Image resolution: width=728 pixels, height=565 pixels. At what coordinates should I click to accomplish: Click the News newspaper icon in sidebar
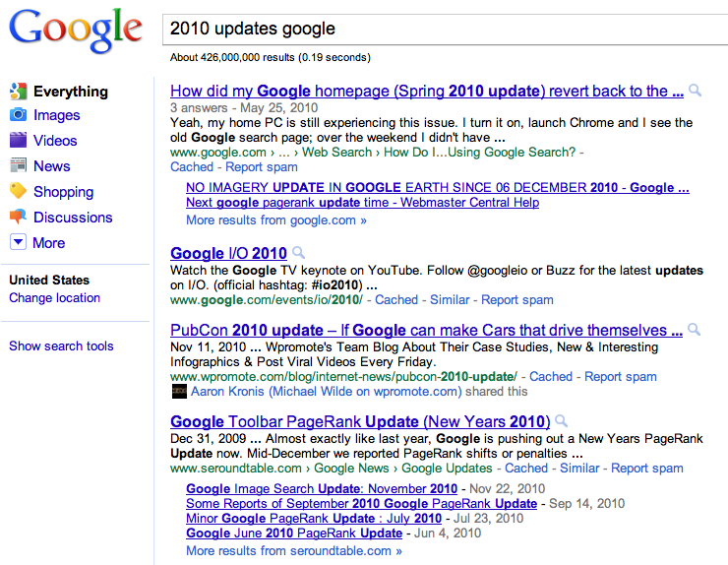point(18,166)
